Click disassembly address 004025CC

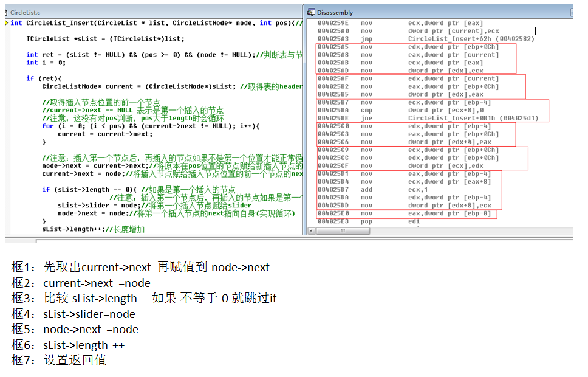point(333,157)
